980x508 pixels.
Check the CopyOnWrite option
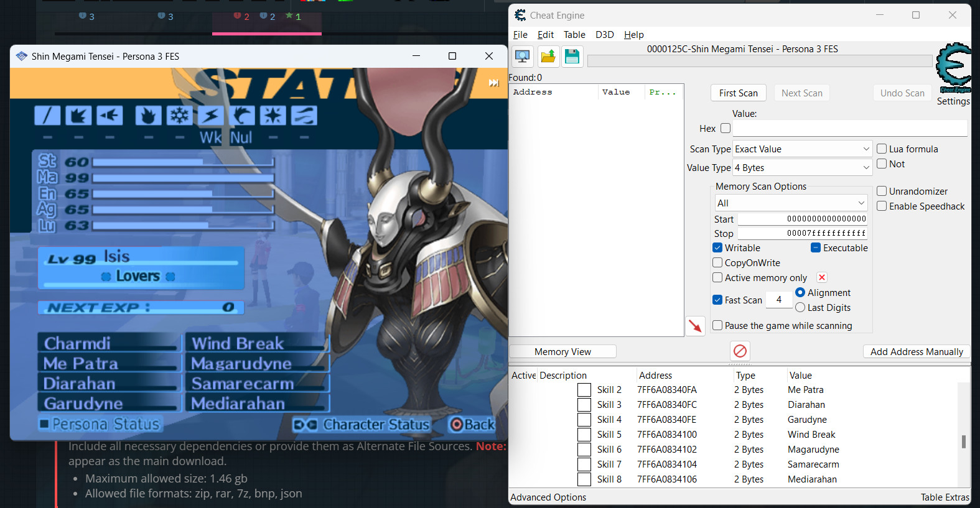(x=717, y=262)
